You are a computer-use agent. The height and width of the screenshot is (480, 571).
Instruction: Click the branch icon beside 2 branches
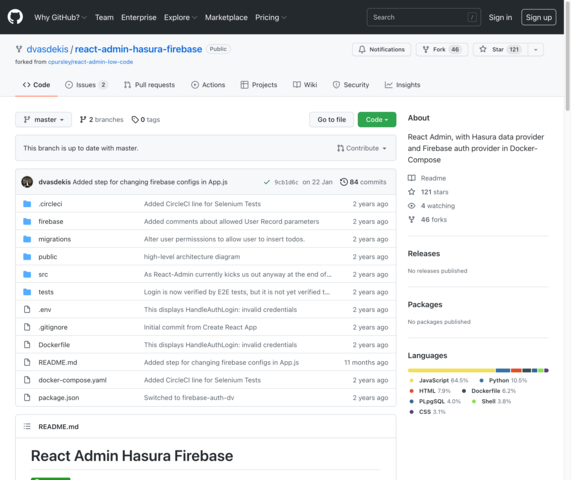coord(83,119)
